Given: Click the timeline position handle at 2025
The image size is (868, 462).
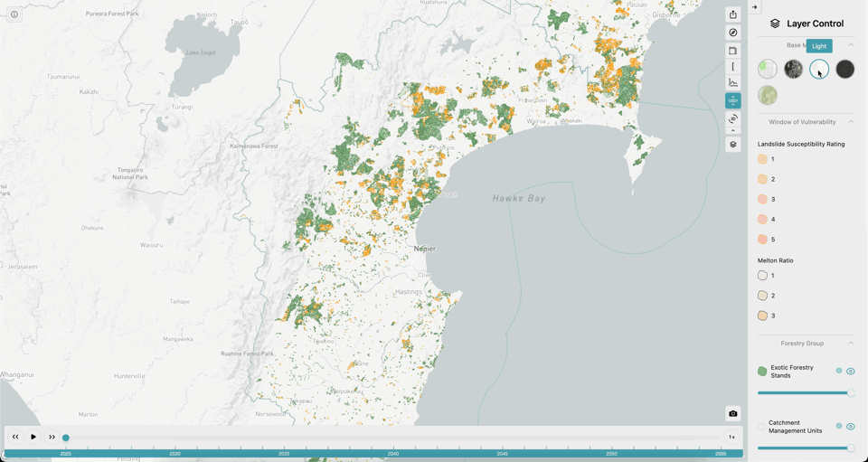Looking at the screenshot, I should [66, 438].
